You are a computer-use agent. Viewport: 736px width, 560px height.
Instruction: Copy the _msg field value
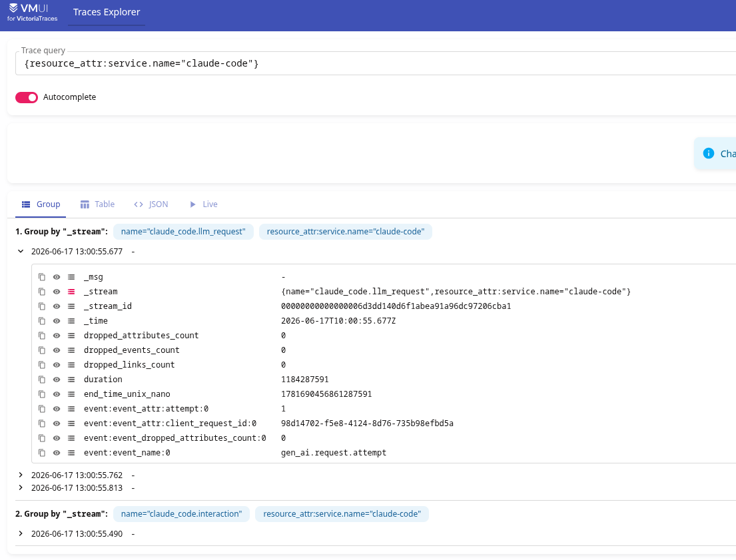pyautogui.click(x=42, y=277)
